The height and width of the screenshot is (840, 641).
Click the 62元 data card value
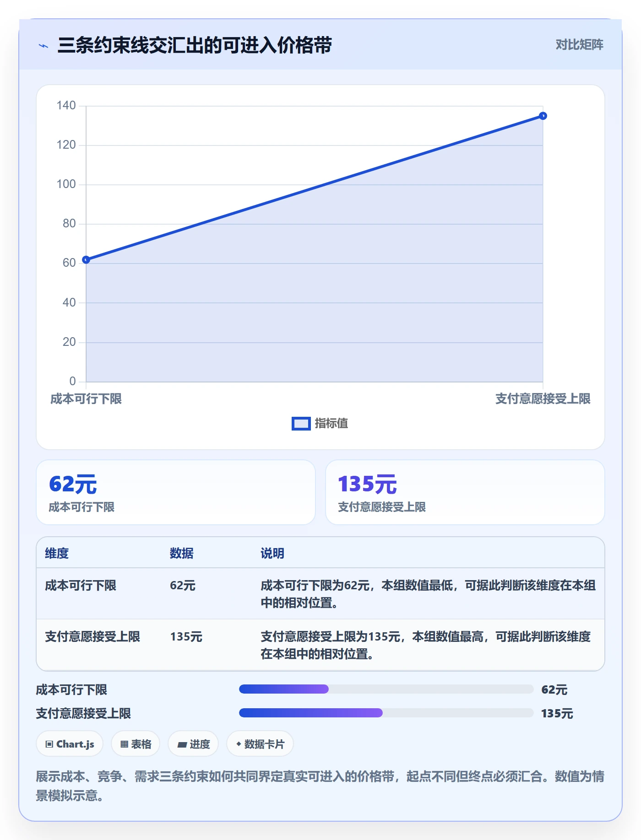click(73, 484)
